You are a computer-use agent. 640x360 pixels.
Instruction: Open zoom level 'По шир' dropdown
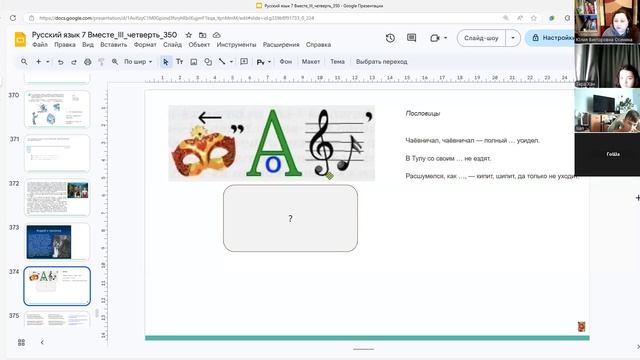[x=138, y=62]
